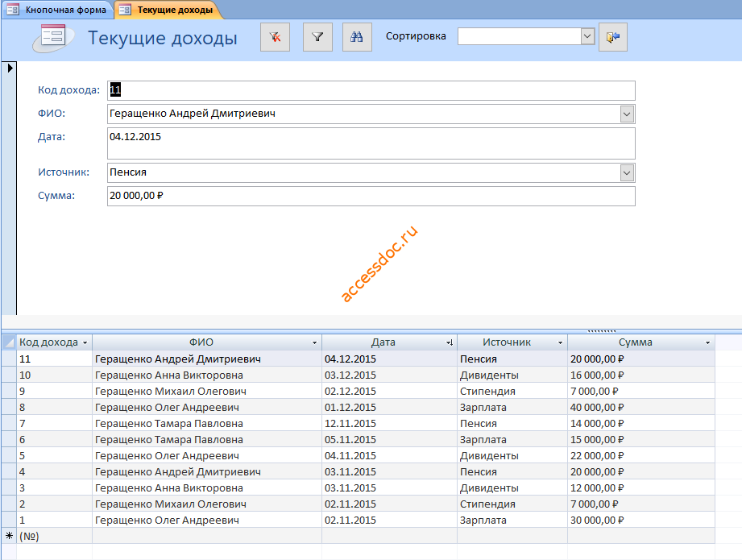This screenshot has height=560, width=742.
Task: Click into the Сортировка input box
Action: click(520, 36)
